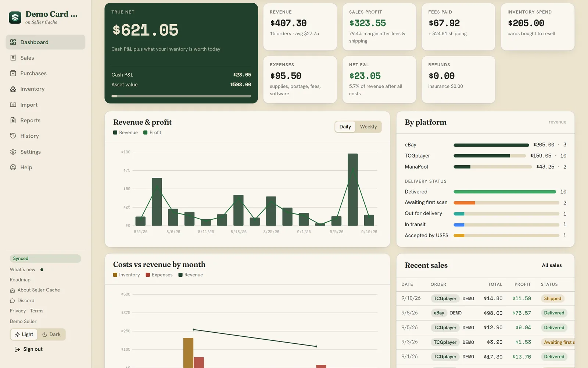Click the Synced status badge
588x368 pixels.
pos(45,259)
